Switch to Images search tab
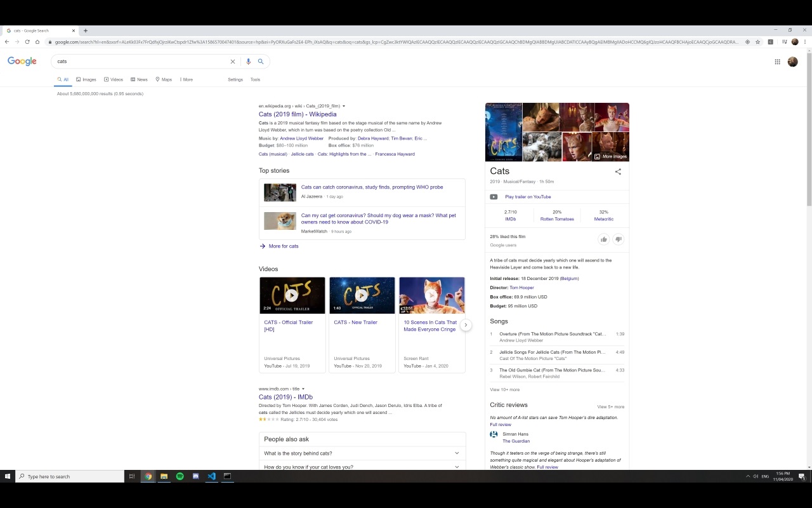The width and height of the screenshot is (812, 508). click(x=86, y=79)
